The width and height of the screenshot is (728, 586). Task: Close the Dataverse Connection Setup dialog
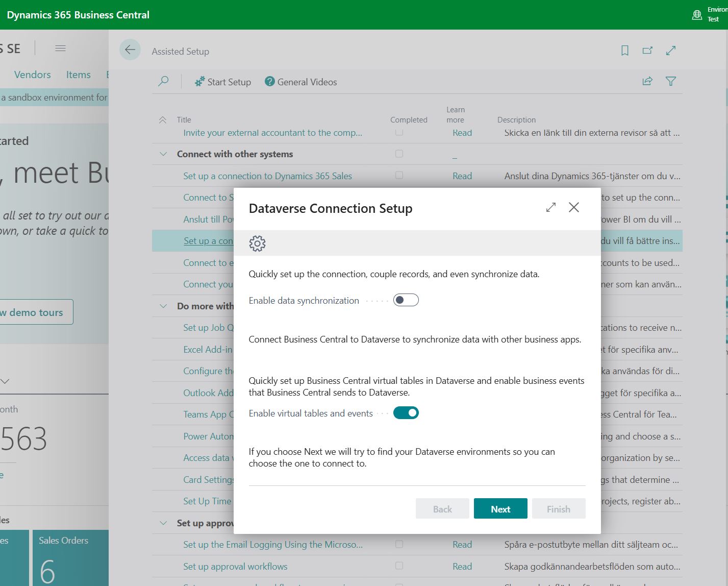[573, 207]
